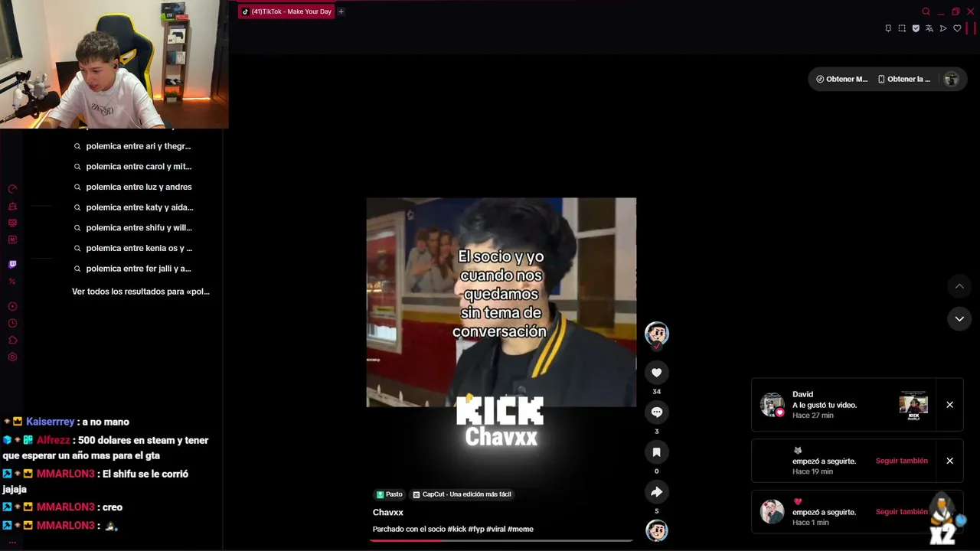Click the browser search magnifier in the title bar
Viewport: 980px width, 551px height.
click(926, 11)
